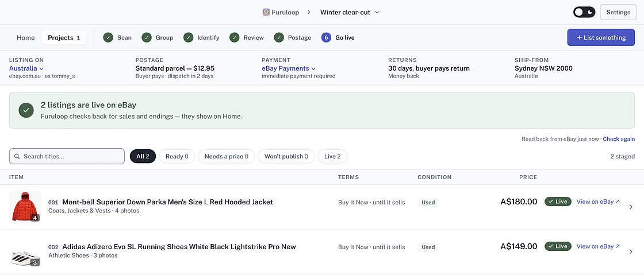The image size is (644, 279).
Task: Click the Adidas Adizero Evo SL title
Action: (x=179, y=247)
